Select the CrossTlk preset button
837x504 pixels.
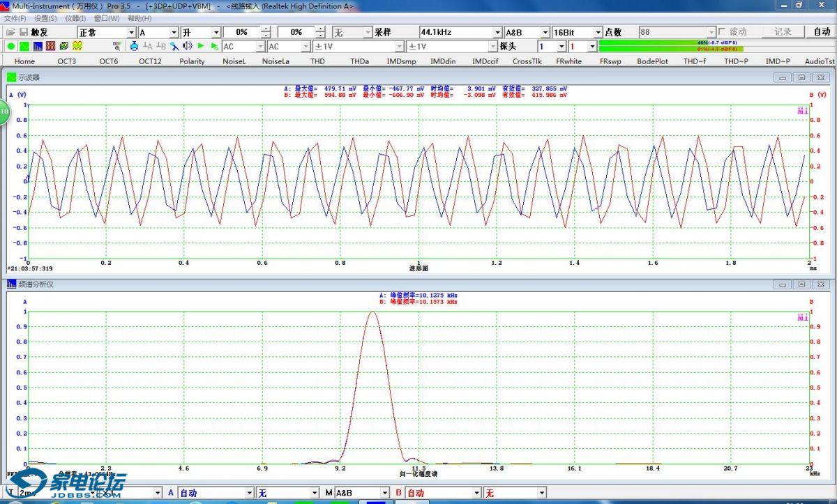coord(527,61)
